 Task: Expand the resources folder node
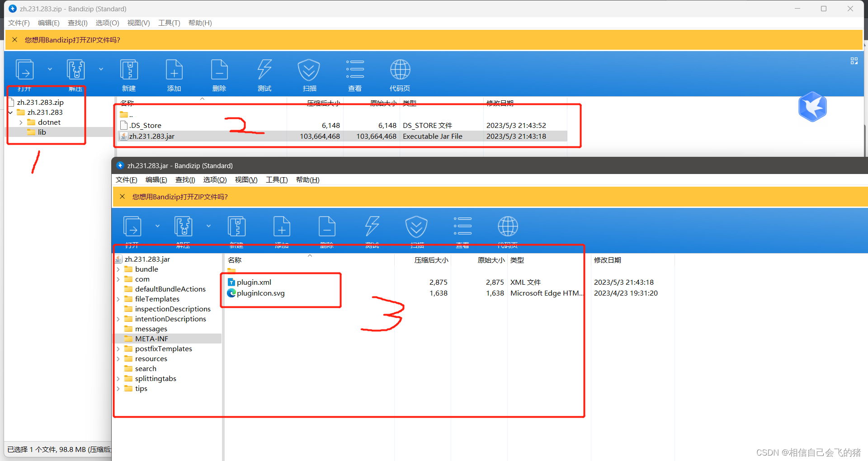[x=118, y=359]
